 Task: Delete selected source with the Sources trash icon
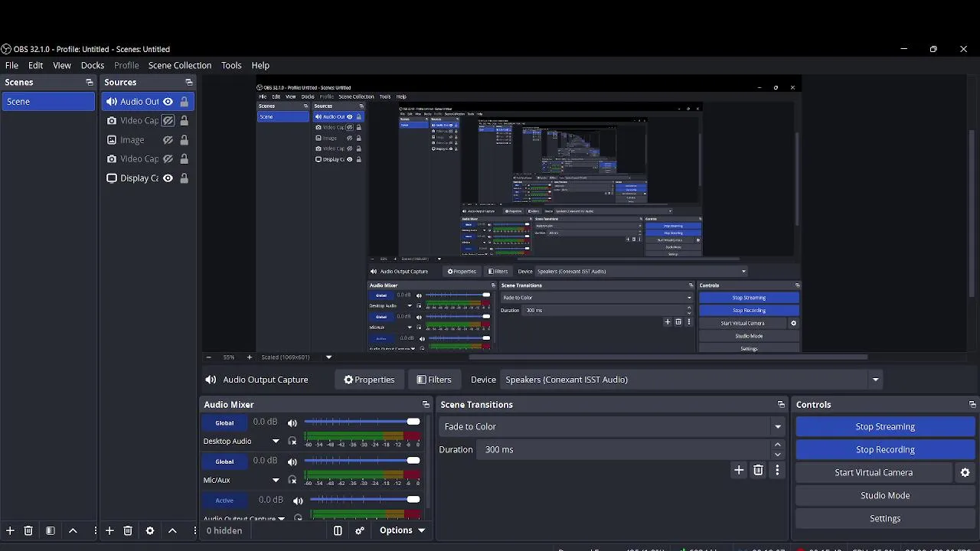pos(128,530)
